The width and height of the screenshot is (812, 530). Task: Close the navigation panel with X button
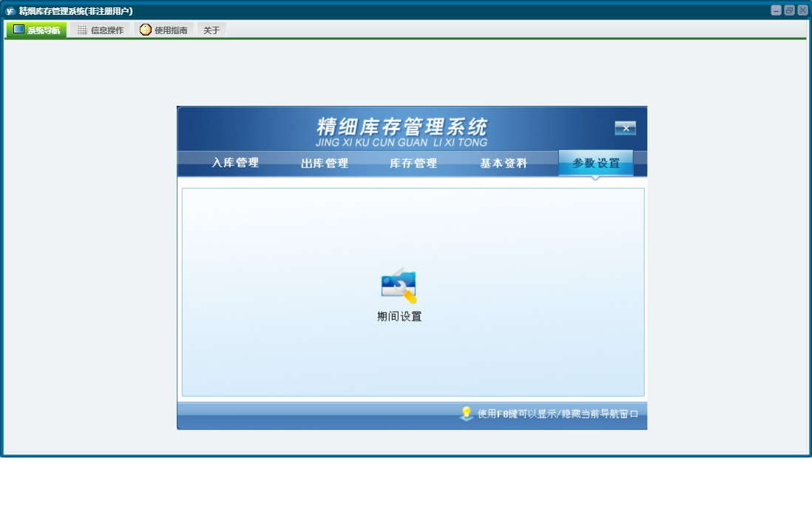pyautogui.click(x=626, y=128)
